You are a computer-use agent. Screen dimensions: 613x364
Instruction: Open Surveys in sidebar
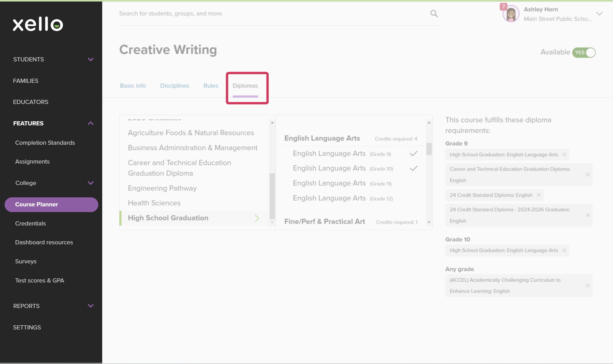(x=26, y=261)
